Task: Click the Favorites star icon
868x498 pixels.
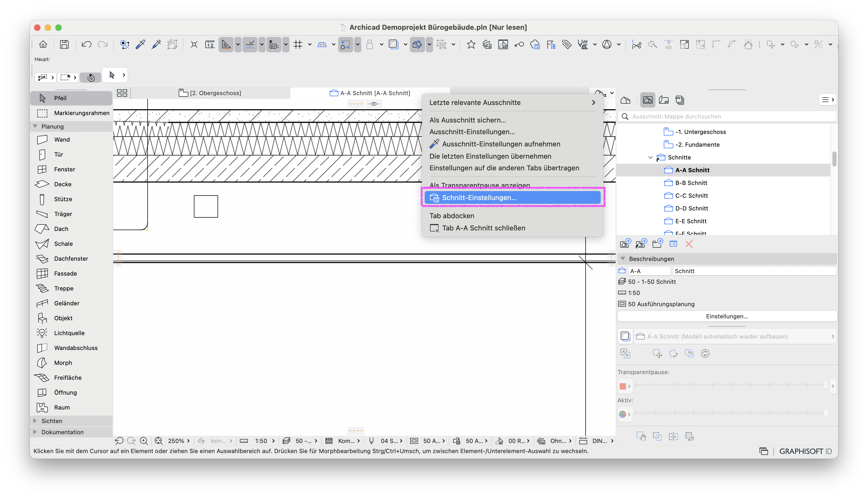Action: (x=471, y=44)
